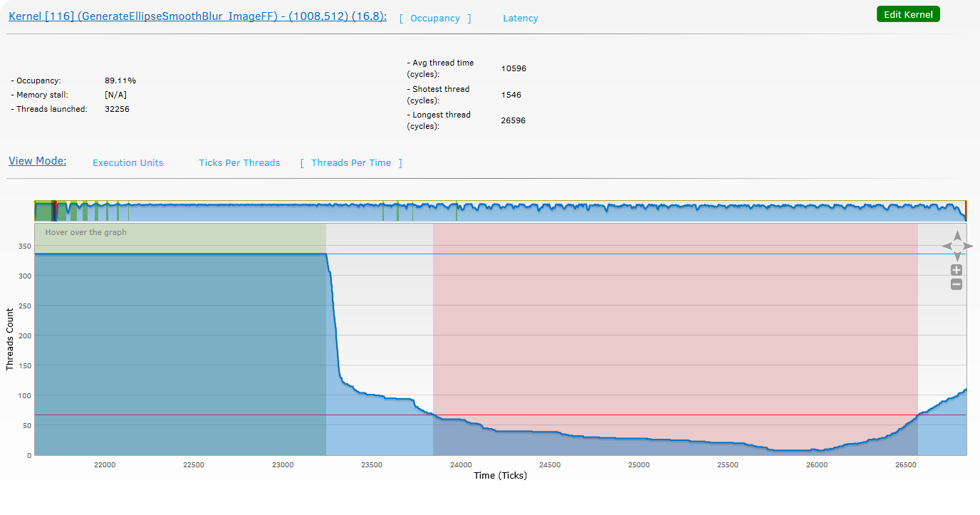Choose the Ticks Per Threads view

coord(239,163)
